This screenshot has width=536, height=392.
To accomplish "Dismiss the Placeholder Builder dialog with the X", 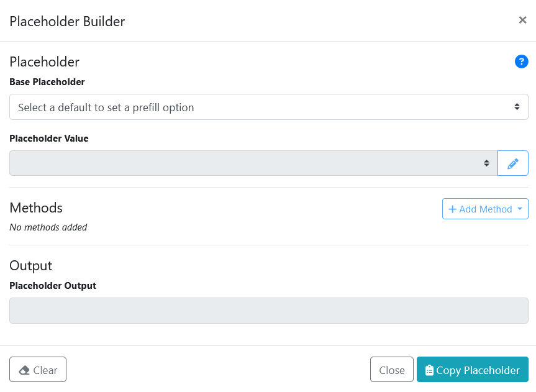I will (522, 21).
